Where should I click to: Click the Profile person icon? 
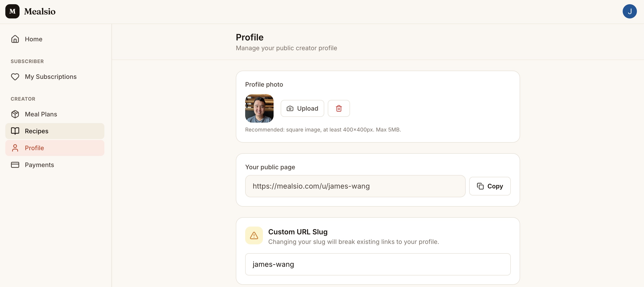coord(15,148)
